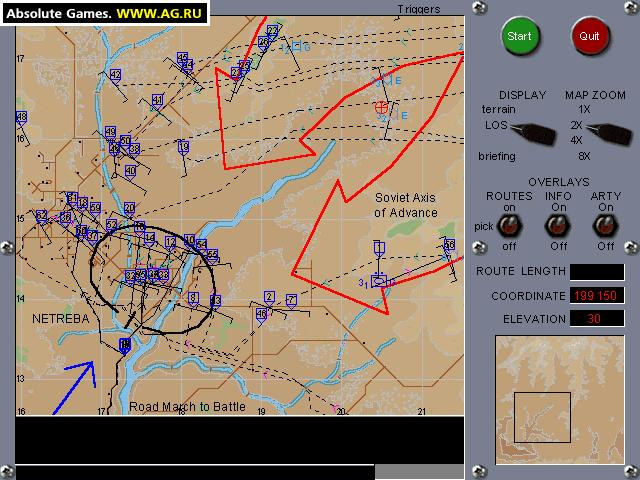Toggle the ARTY overlay switch
640x480 pixels.
pos(605,226)
